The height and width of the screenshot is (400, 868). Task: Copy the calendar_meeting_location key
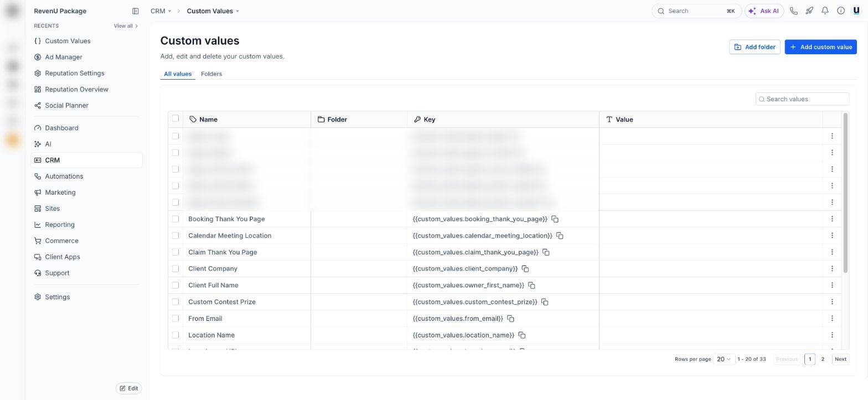pyautogui.click(x=560, y=236)
